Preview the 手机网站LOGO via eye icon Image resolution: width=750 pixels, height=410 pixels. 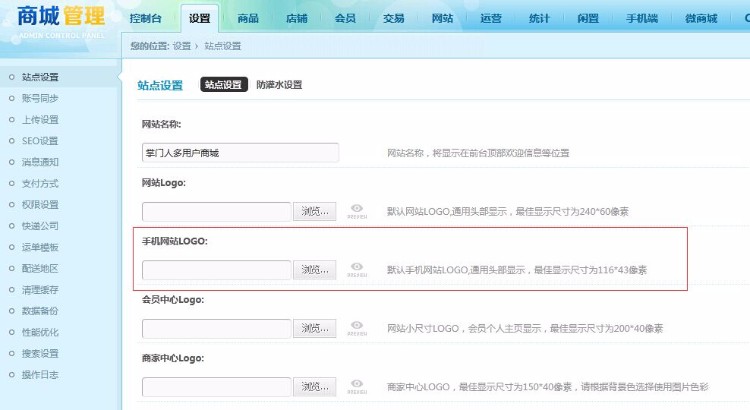357,269
